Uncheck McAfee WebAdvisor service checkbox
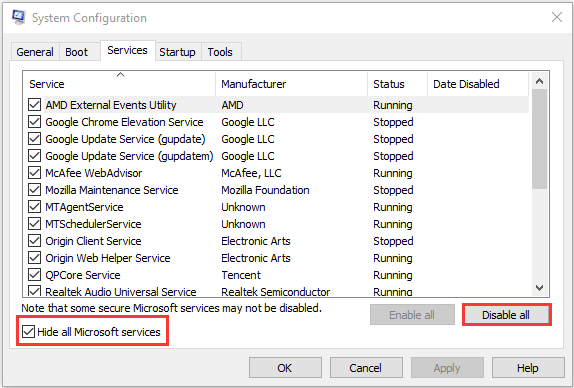 click(x=34, y=173)
